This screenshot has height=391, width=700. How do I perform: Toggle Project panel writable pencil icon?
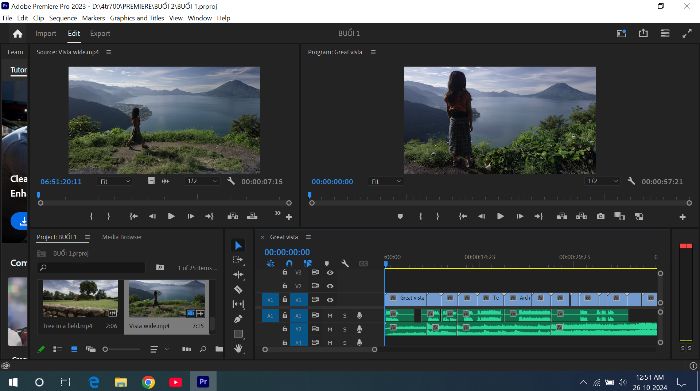(x=42, y=349)
